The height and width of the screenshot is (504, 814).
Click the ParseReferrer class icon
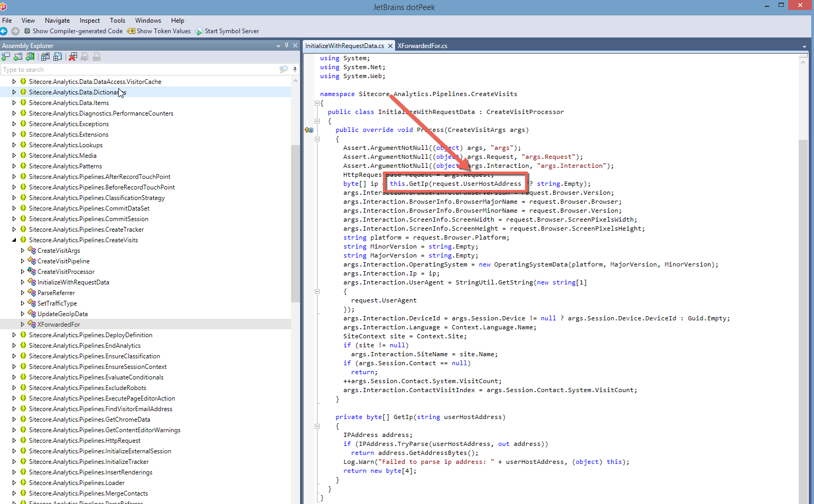(32, 292)
